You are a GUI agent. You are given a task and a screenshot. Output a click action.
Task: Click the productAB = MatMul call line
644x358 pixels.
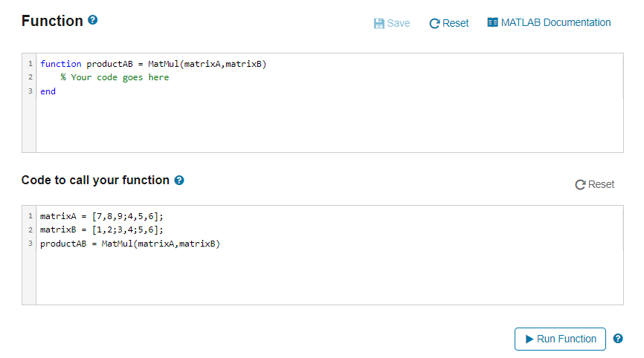click(x=130, y=244)
